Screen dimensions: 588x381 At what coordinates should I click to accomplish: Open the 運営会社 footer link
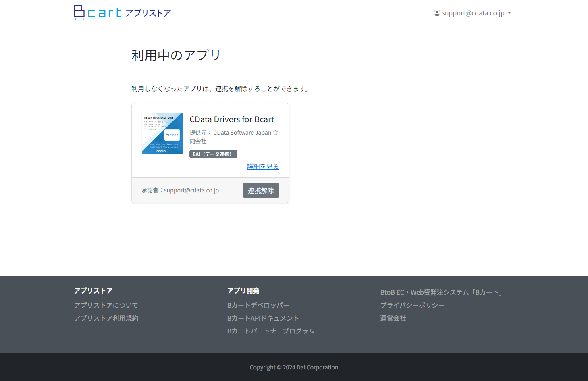pyautogui.click(x=393, y=318)
